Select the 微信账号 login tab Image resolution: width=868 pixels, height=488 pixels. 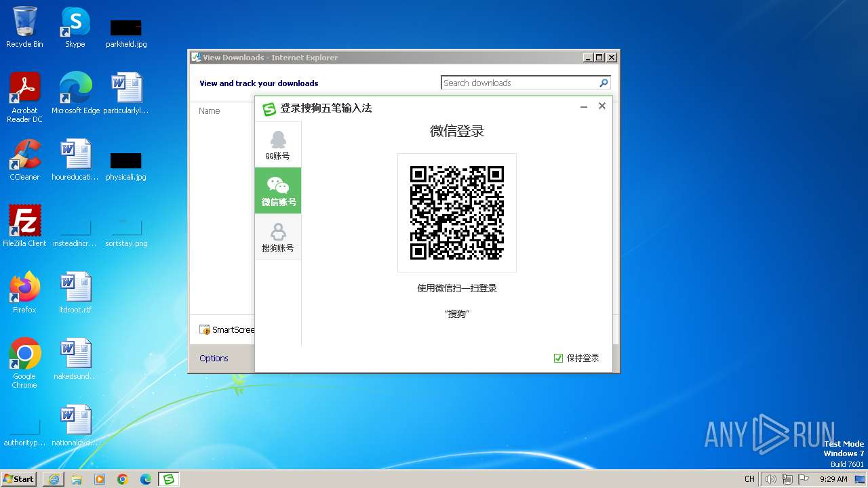278,190
